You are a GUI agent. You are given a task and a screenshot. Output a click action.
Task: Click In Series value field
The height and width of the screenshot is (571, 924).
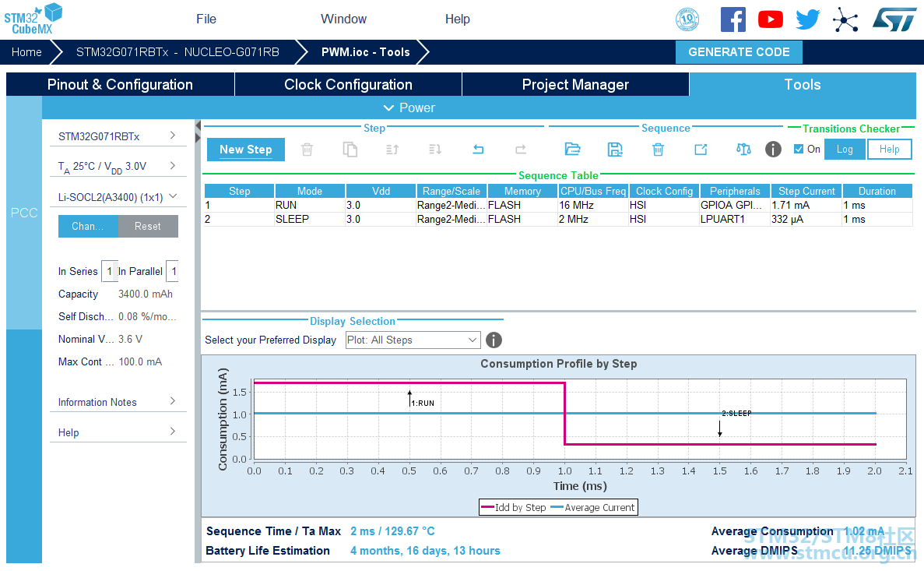109,271
